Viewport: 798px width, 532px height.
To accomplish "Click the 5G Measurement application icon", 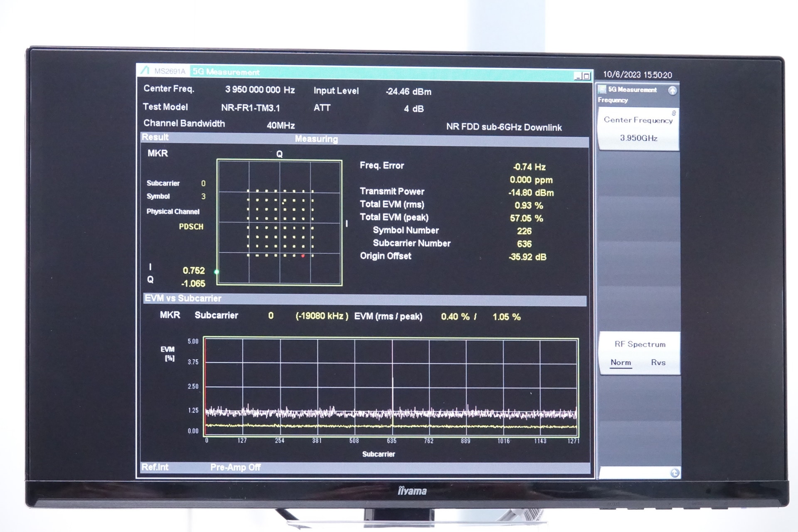I will tap(601, 89).
